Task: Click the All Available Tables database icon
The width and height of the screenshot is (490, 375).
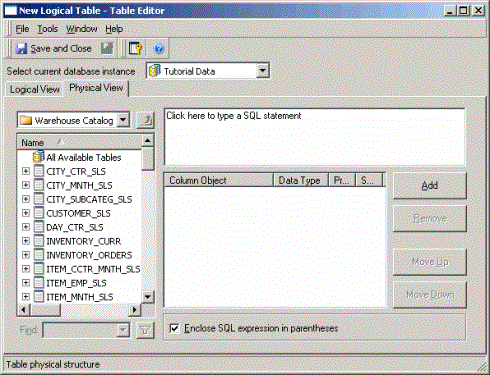Action: click(x=39, y=157)
